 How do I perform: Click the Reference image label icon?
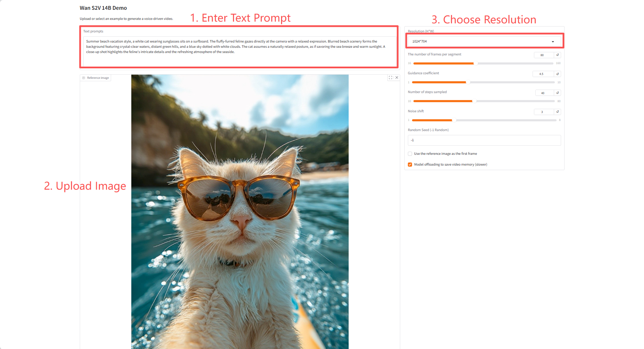[84, 78]
